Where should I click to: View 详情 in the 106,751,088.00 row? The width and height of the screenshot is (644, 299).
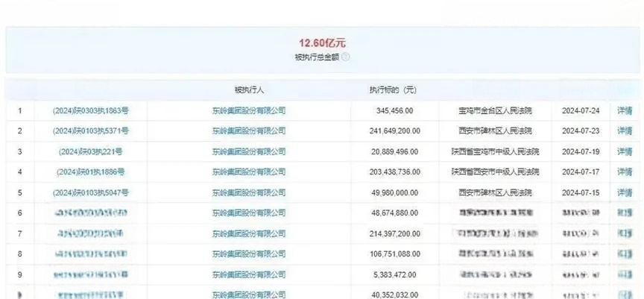[x=625, y=254]
